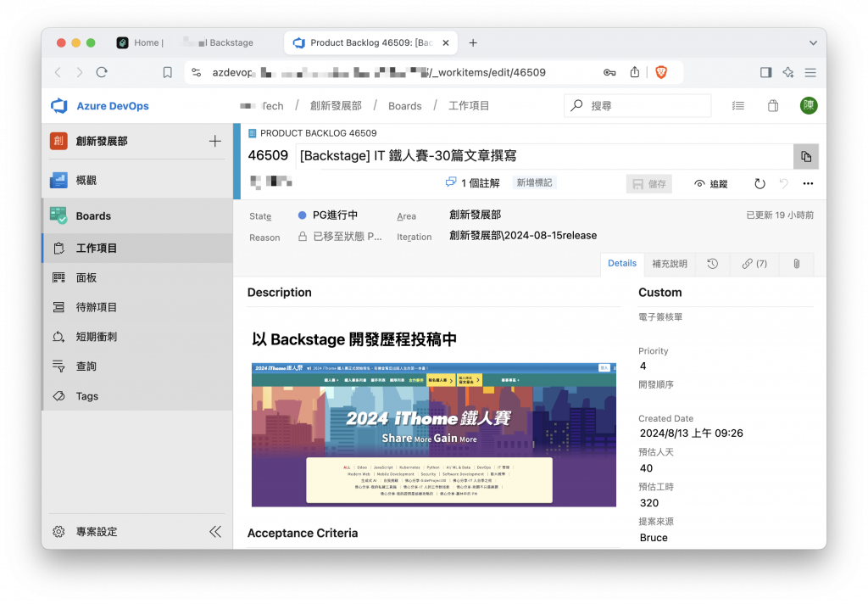Collapse the sidebar with the double chevron
The image size is (868, 604).
tap(215, 531)
